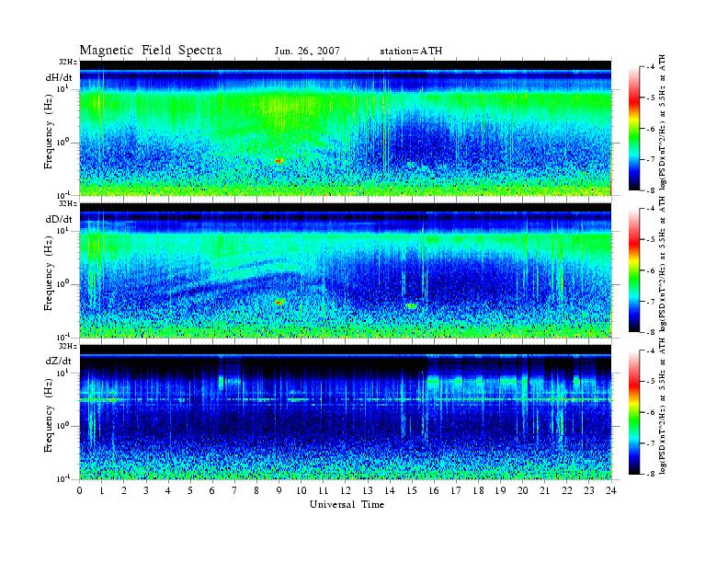Click hour 22 on the Universal Time axis
The image size is (728, 563).
tap(567, 490)
